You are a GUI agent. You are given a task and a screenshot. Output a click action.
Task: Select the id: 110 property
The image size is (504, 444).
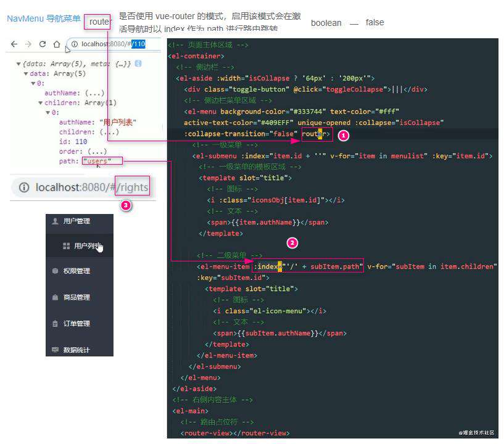[73, 142]
